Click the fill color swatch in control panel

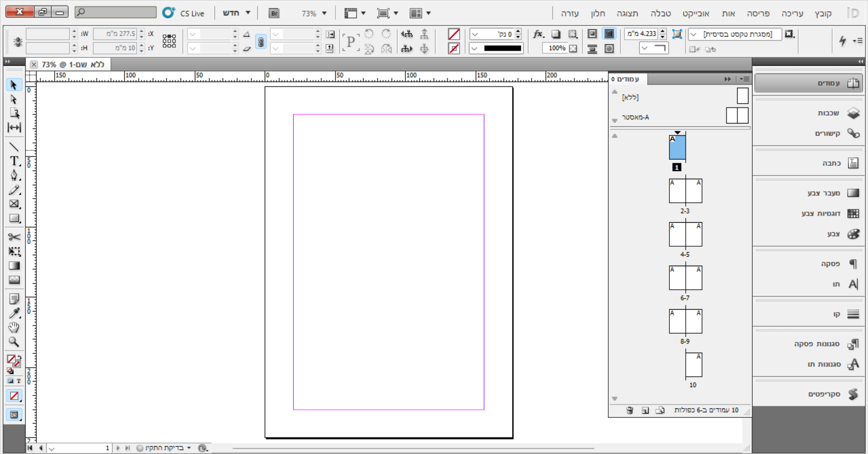coord(454,34)
